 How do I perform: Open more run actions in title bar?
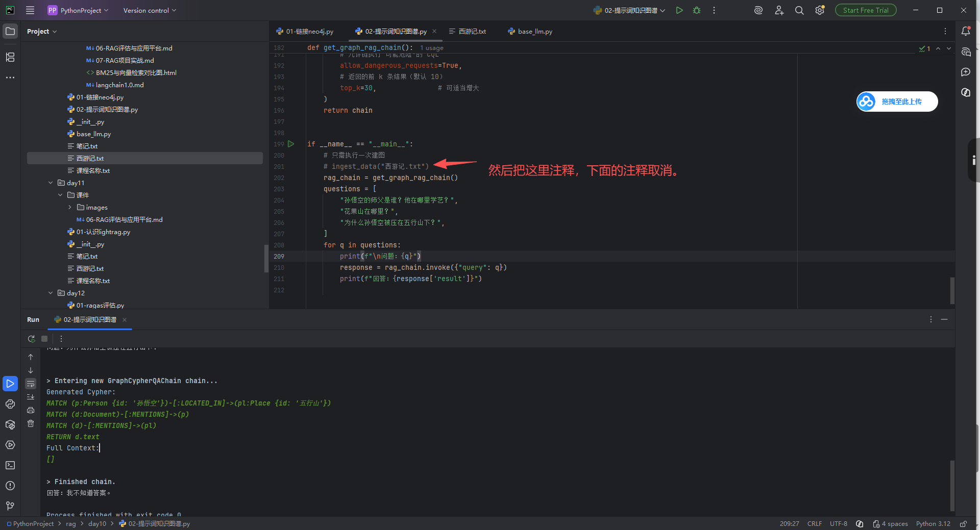pos(714,10)
